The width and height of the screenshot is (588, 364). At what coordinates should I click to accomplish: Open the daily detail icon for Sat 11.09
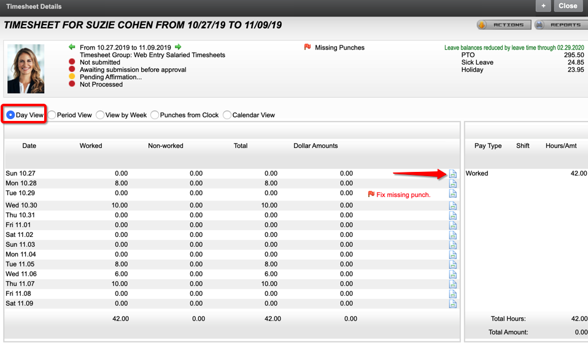(x=453, y=304)
